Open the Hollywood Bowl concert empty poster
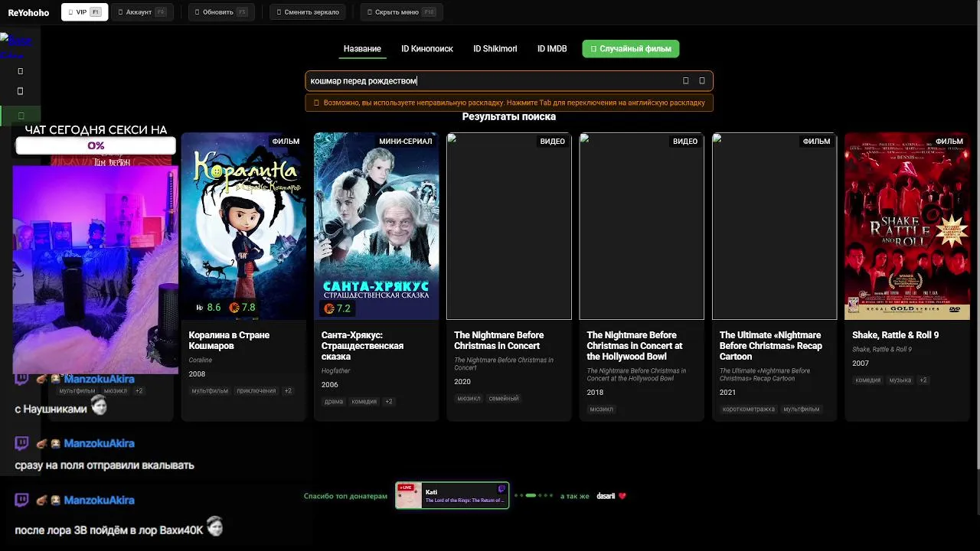 point(642,226)
